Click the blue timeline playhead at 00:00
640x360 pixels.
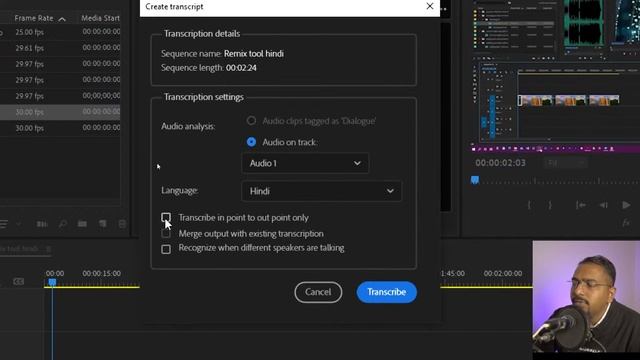pos(52,282)
